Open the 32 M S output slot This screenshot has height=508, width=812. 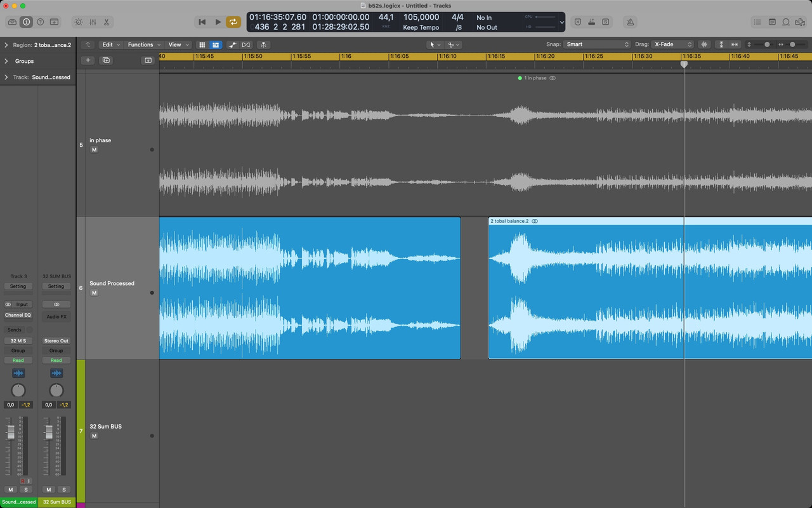pos(18,341)
